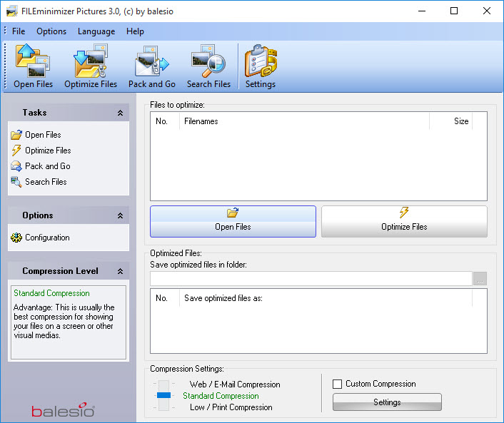504x423 pixels.
Task: Click the save optimized files folder field
Action: click(311, 278)
